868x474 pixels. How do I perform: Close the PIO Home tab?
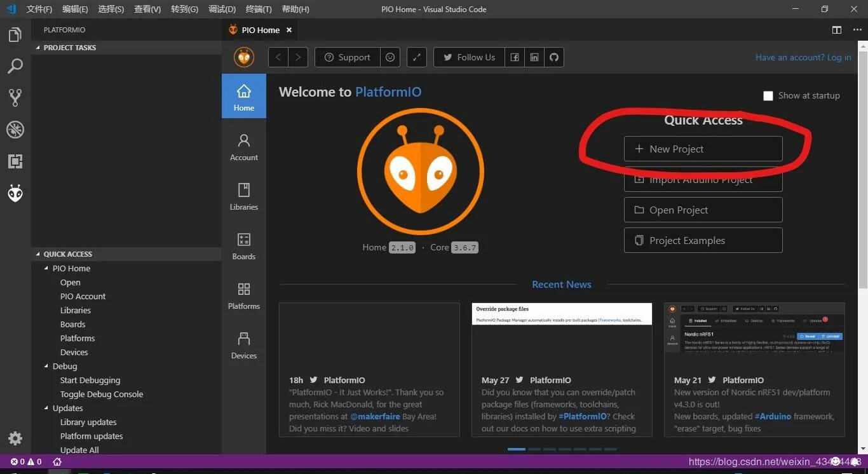click(289, 30)
